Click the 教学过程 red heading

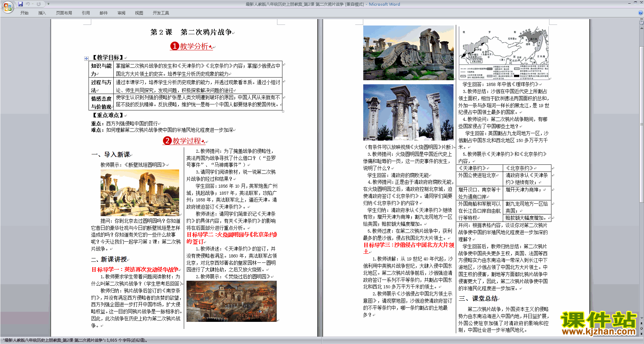tap(187, 141)
